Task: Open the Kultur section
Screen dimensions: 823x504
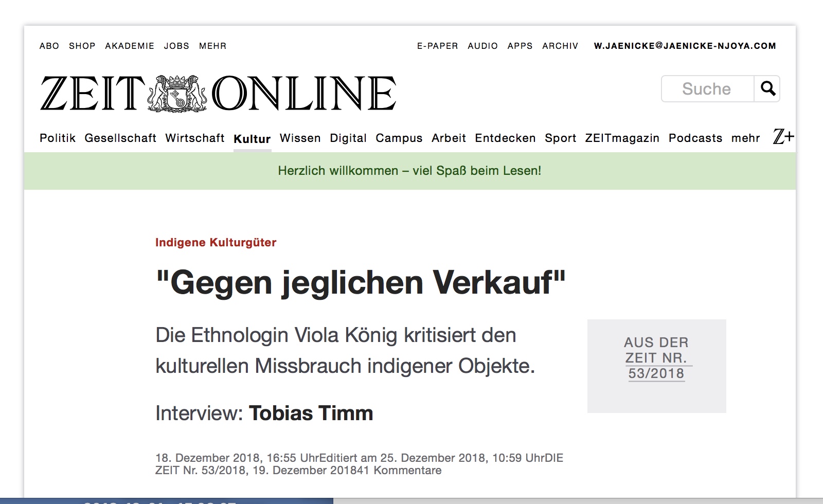Action: pos(252,139)
